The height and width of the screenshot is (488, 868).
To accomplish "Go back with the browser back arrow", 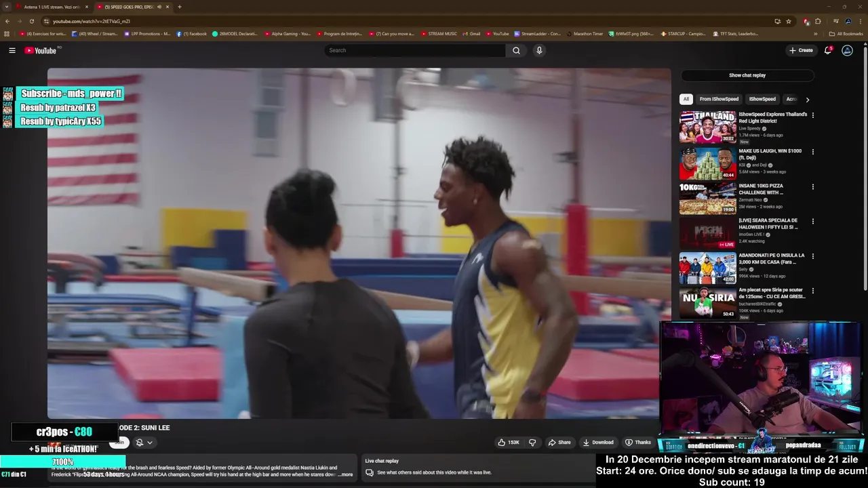I will click(x=7, y=21).
